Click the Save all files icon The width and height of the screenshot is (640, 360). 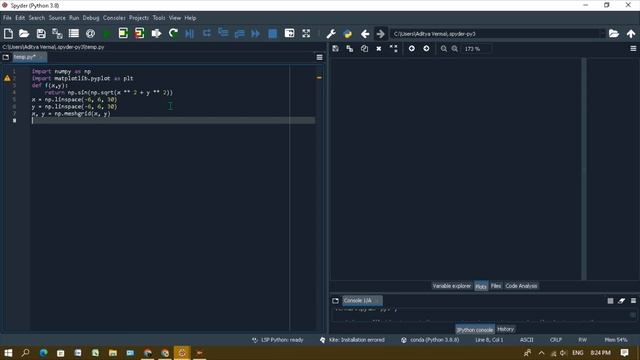click(x=57, y=33)
